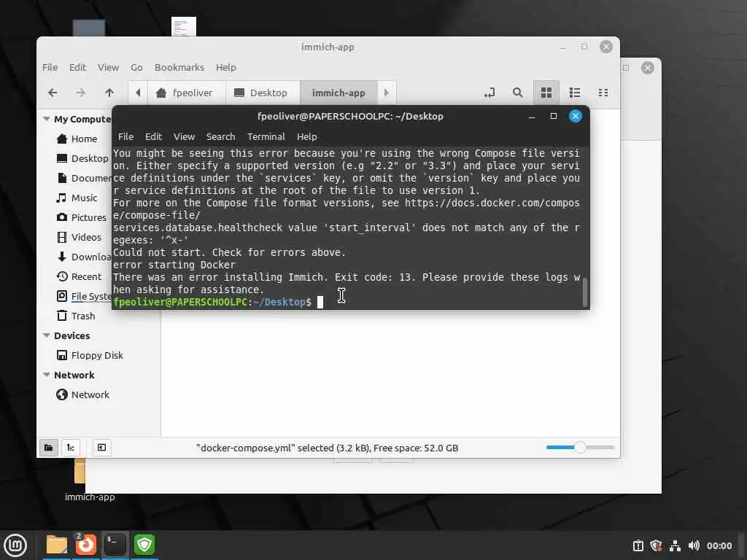Collapse the Devices section
This screenshot has width=747, height=560.
(x=46, y=335)
